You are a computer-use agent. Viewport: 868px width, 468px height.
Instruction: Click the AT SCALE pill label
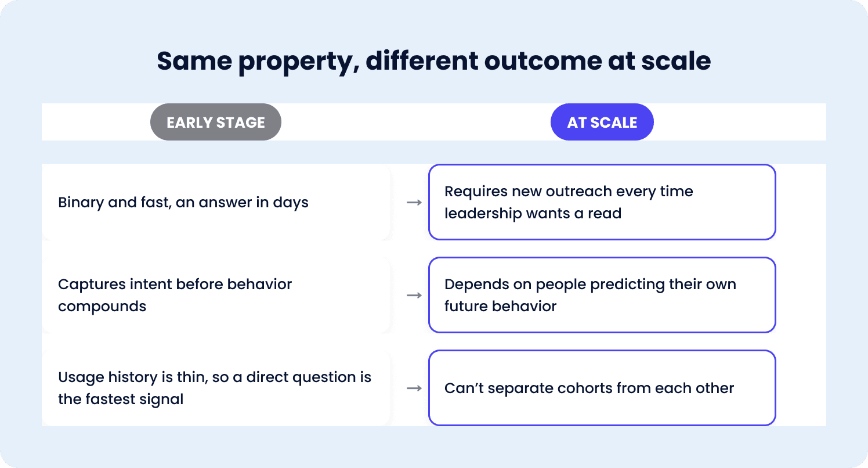coord(602,122)
